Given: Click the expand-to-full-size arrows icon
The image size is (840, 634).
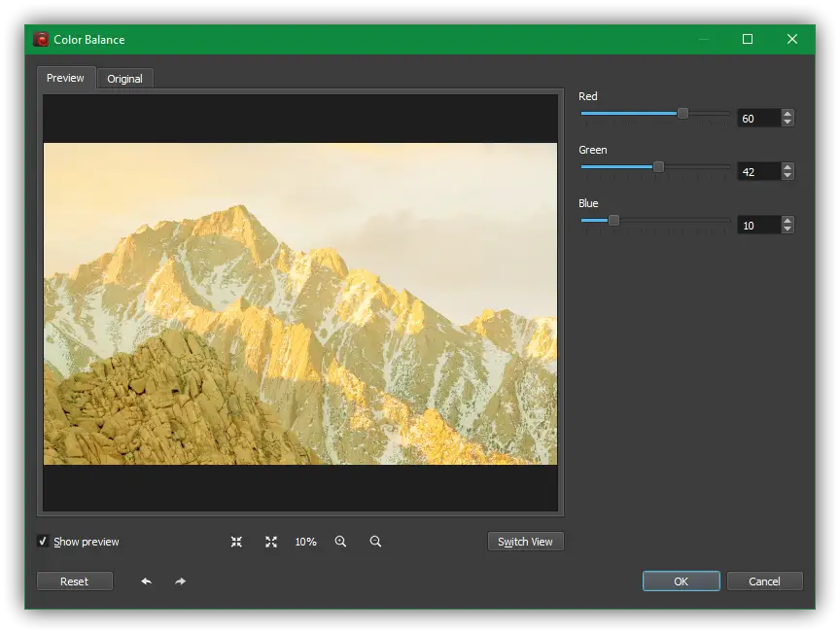Looking at the screenshot, I should tap(271, 542).
